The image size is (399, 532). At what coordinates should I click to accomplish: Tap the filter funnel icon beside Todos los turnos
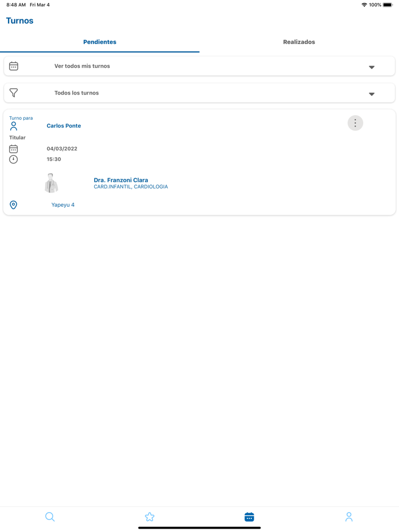pos(14,93)
